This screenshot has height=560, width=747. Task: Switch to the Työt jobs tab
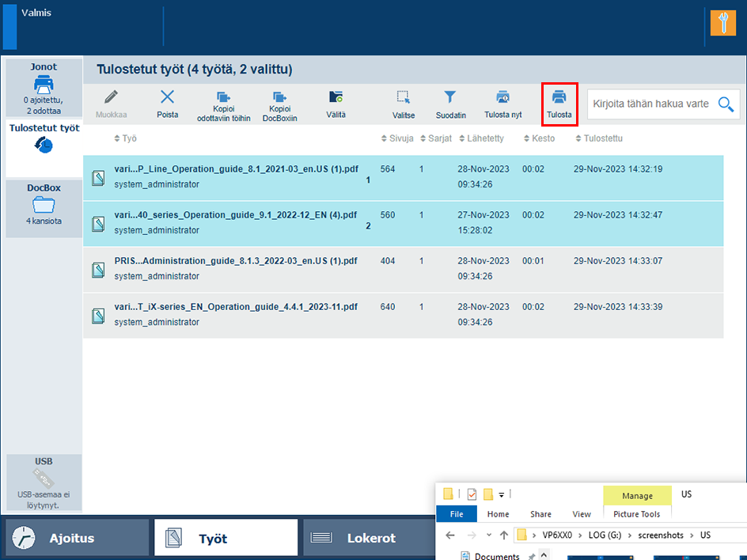226,538
